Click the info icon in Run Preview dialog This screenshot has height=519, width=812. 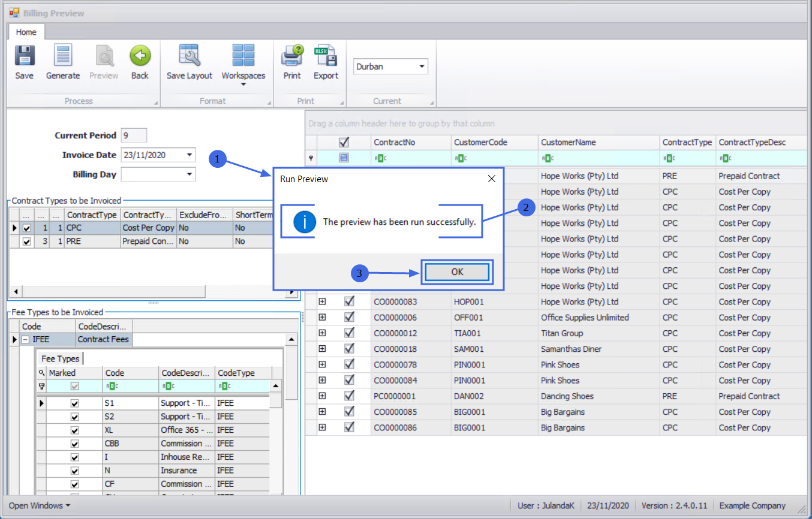[305, 222]
